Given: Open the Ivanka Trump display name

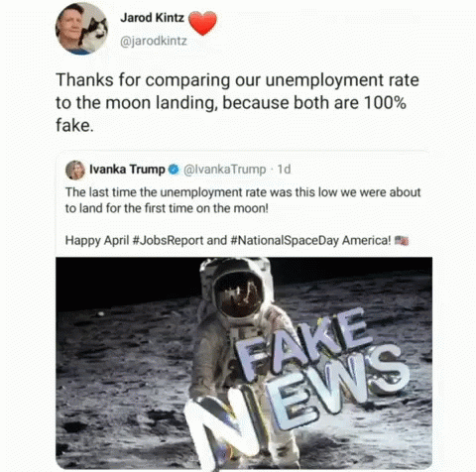Looking at the screenshot, I should pos(127,170).
